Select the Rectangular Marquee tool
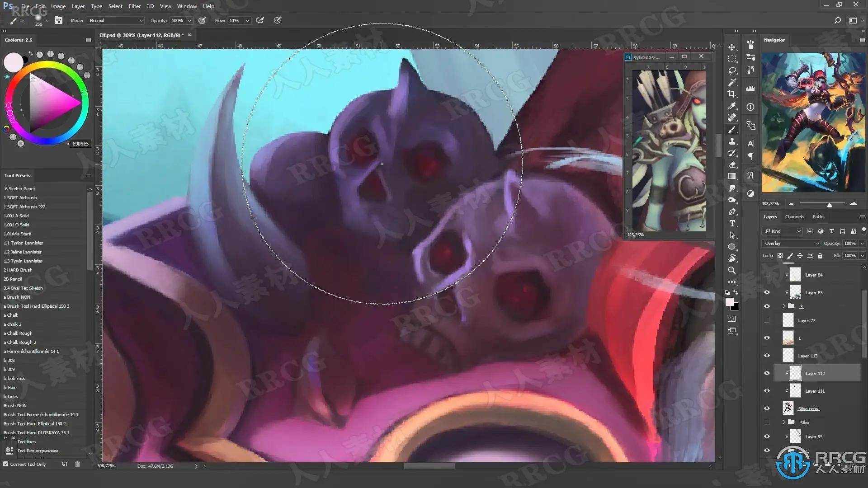The width and height of the screenshot is (868, 488). pos(732,59)
